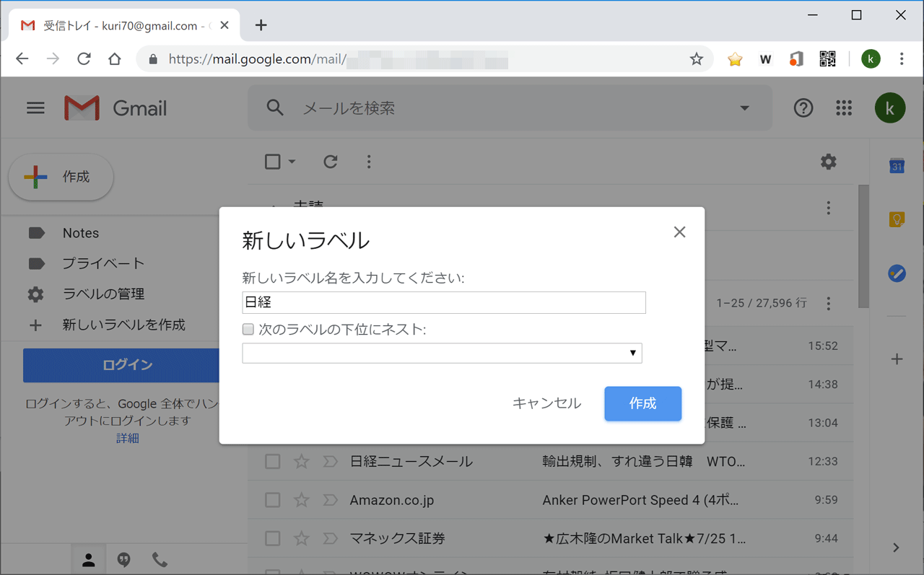Click キャンセル in the dialog
Viewport: 924px width, 575px height.
click(x=546, y=403)
